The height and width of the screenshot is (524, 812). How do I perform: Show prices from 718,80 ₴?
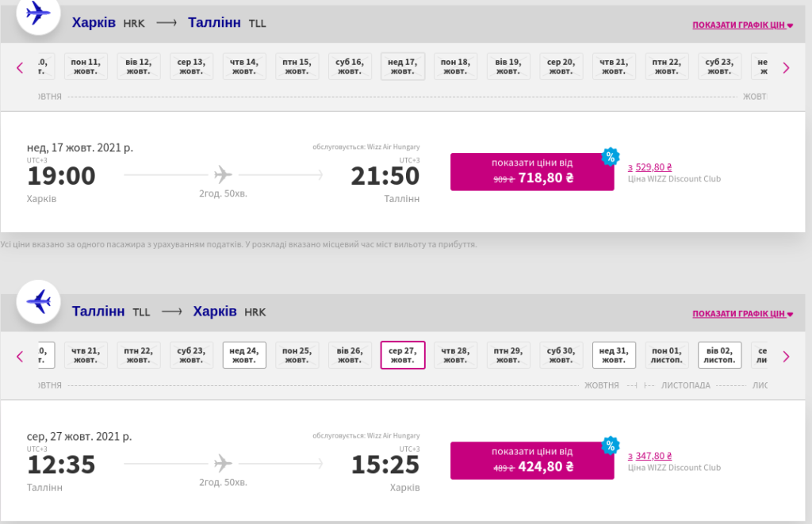[532, 171]
